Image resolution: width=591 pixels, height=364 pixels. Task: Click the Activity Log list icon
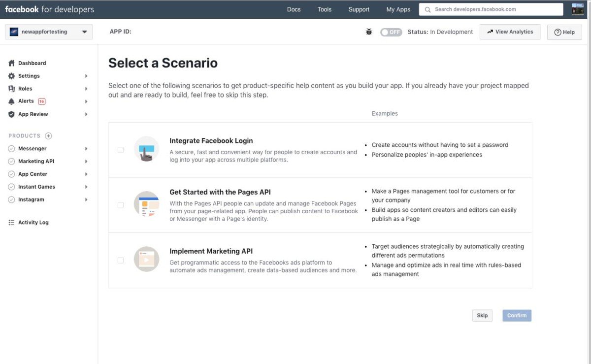pyautogui.click(x=11, y=223)
